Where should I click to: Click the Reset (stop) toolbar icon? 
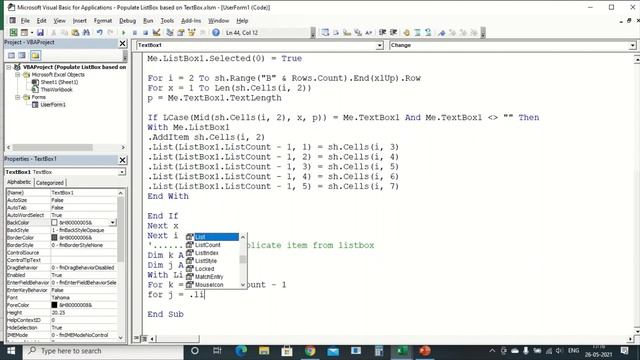(145, 33)
